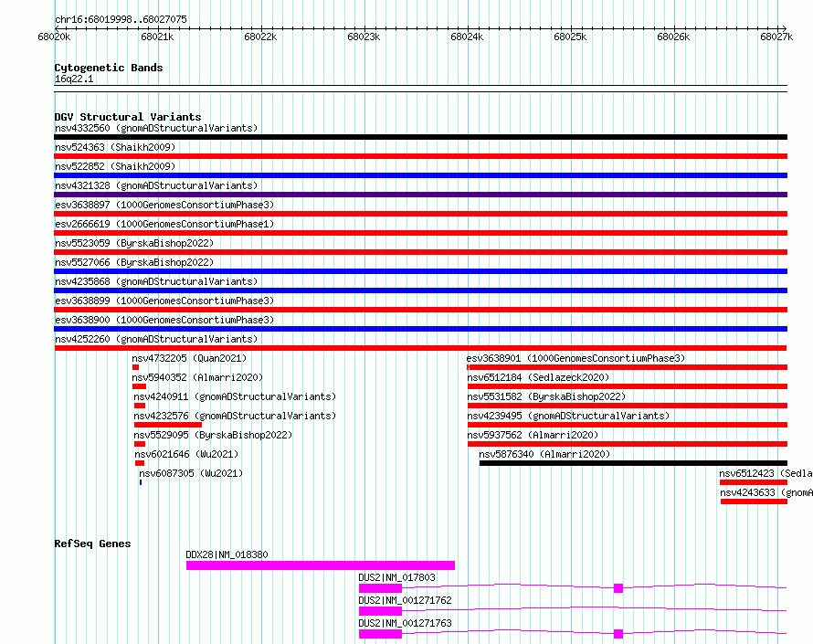Click the red bar under nsv4239495
This screenshot has width=813, height=644.
pyautogui.click(x=628, y=425)
